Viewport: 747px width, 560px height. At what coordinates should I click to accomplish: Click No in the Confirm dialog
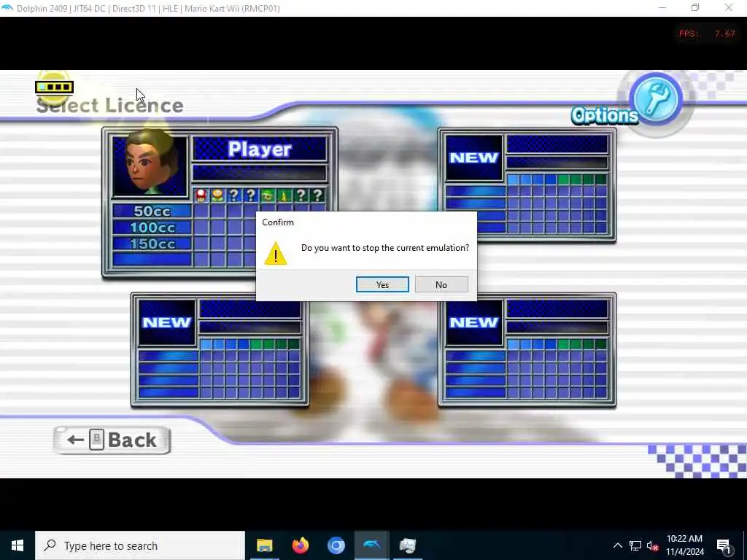tap(441, 284)
